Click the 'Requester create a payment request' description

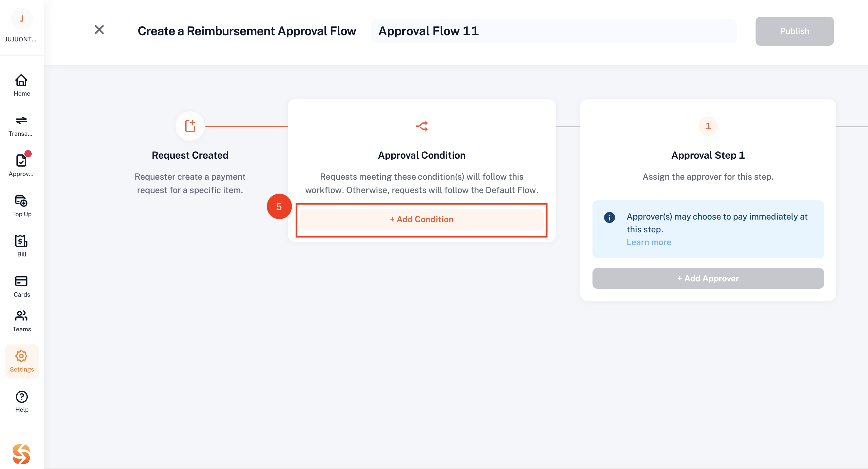pyautogui.click(x=190, y=184)
